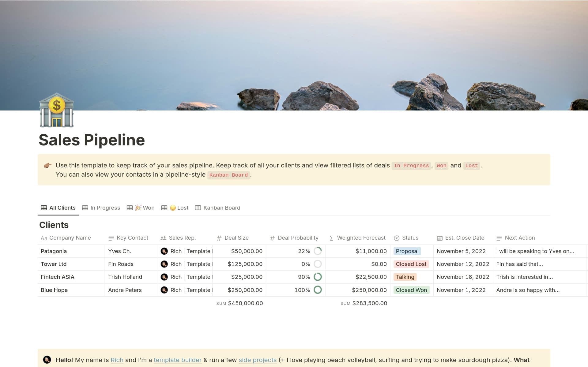Click the bank building page icon
The width and height of the screenshot is (588, 367).
(57, 110)
